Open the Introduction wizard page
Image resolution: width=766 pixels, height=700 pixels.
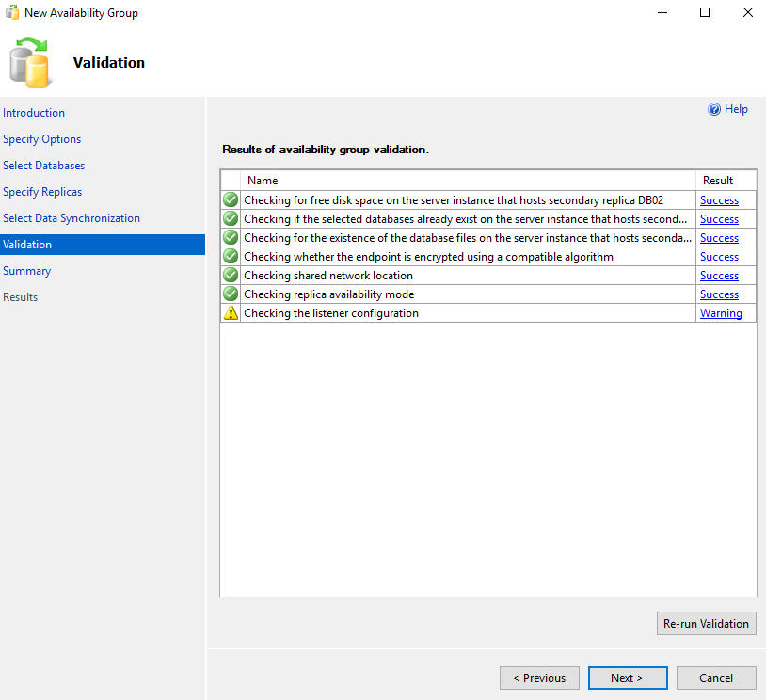34,113
